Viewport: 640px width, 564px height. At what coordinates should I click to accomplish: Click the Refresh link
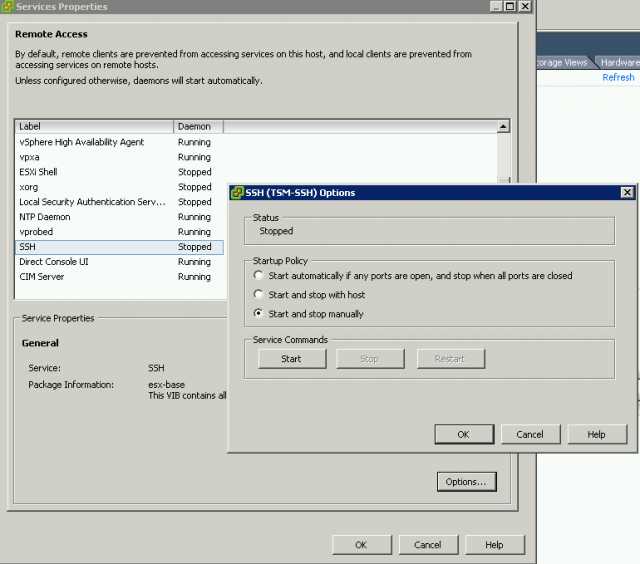click(618, 77)
